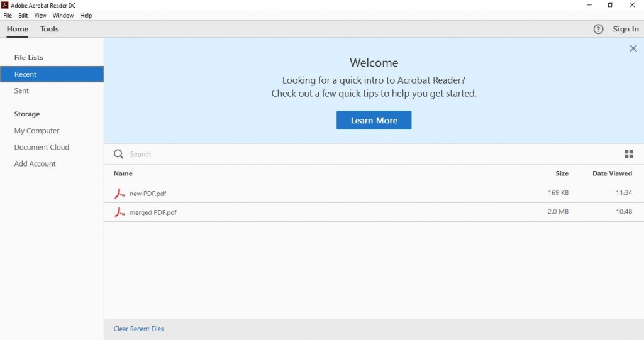Open My Computer storage location
This screenshot has width=644, height=340.
click(37, 131)
